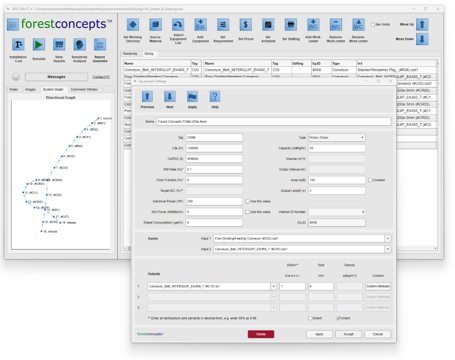Screen dimensions: 455x360
Task: Enable 'Use this value' for NG Power
Action: coord(247,212)
